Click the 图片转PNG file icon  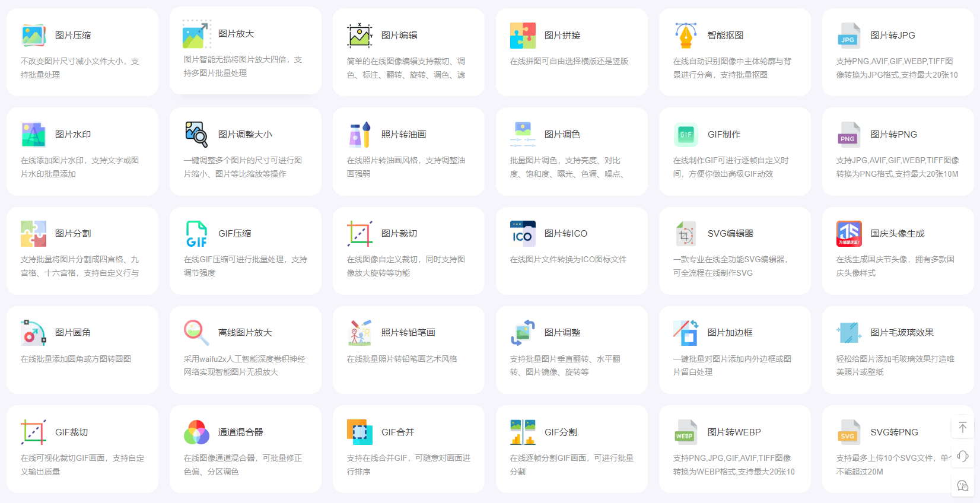point(849,135)
